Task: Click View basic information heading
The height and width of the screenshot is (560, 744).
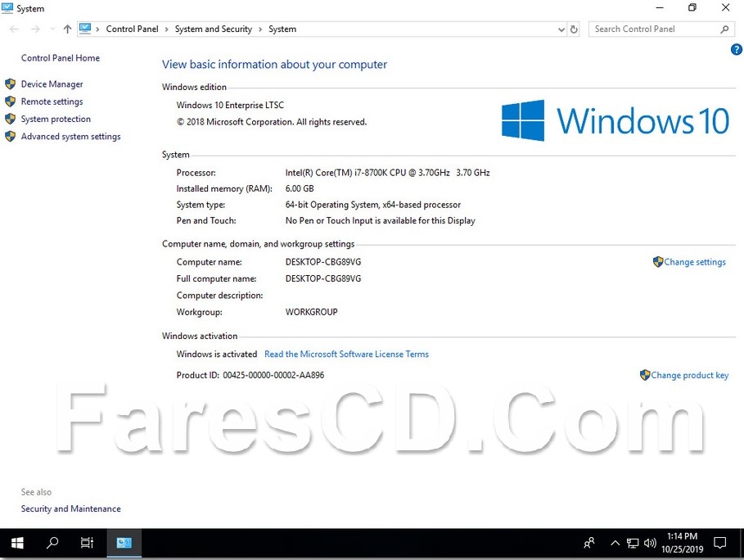Action: (274, 65)
